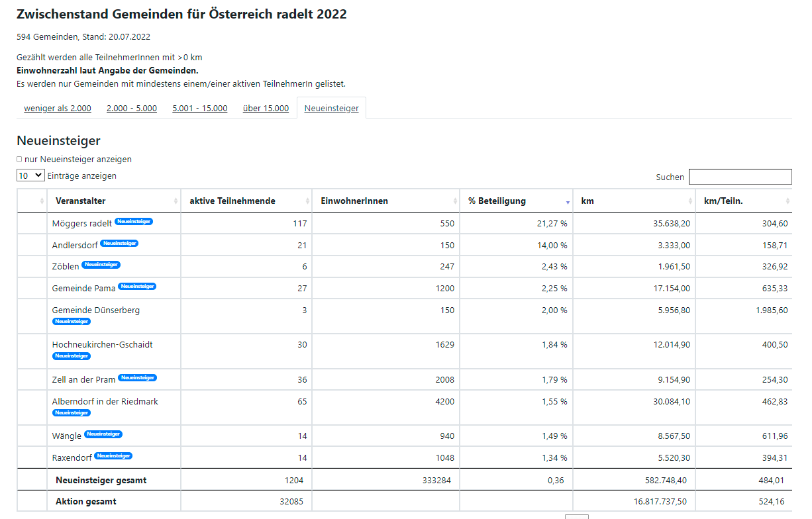Click the 'Zöblen' organizer name
Image resolution: width=812 pixels, height=519 pixels.
pos(66,267)
